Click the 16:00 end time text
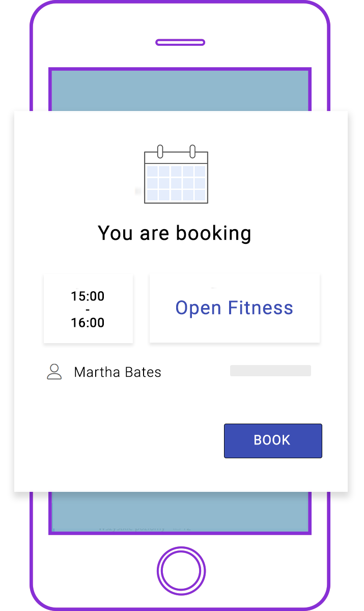This screenshot has height=611, width=364. (88, 322)
